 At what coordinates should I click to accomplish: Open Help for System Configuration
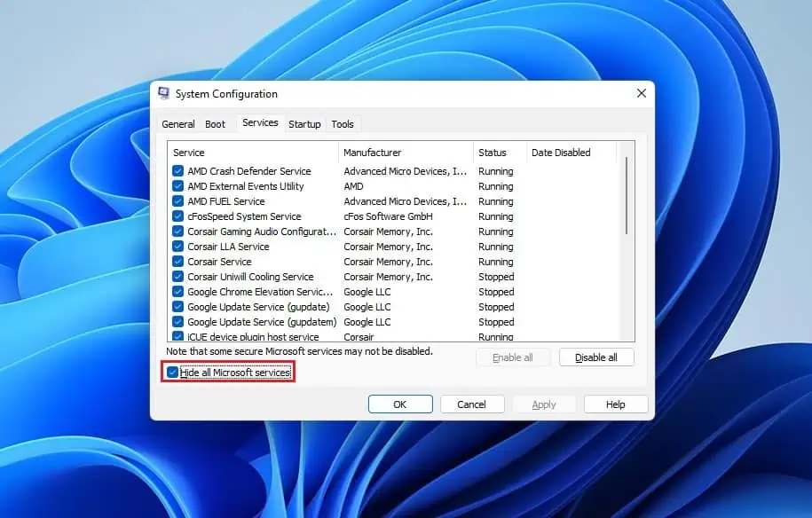[615, 404]
